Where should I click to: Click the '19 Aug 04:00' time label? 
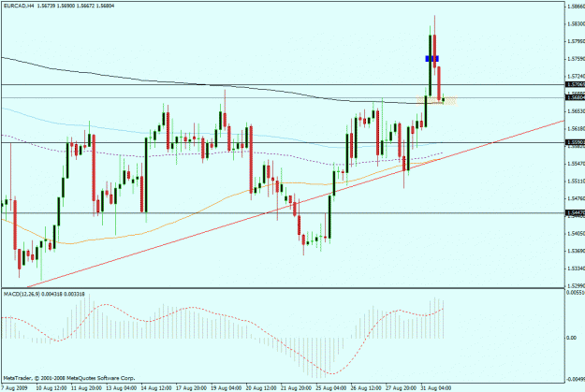227,388
